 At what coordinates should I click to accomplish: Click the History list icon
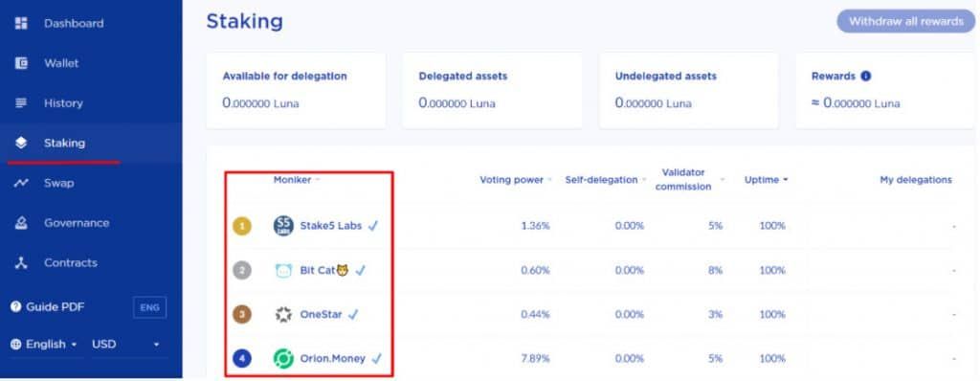(21, 103)
